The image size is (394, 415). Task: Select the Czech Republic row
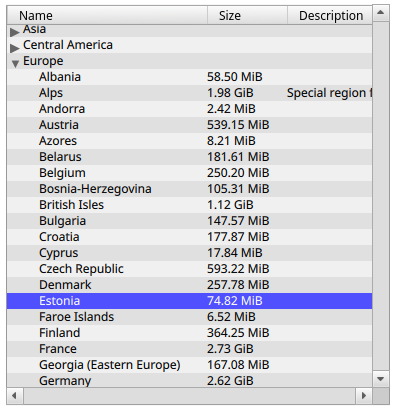pyautogui.click(x=189, y=269)
